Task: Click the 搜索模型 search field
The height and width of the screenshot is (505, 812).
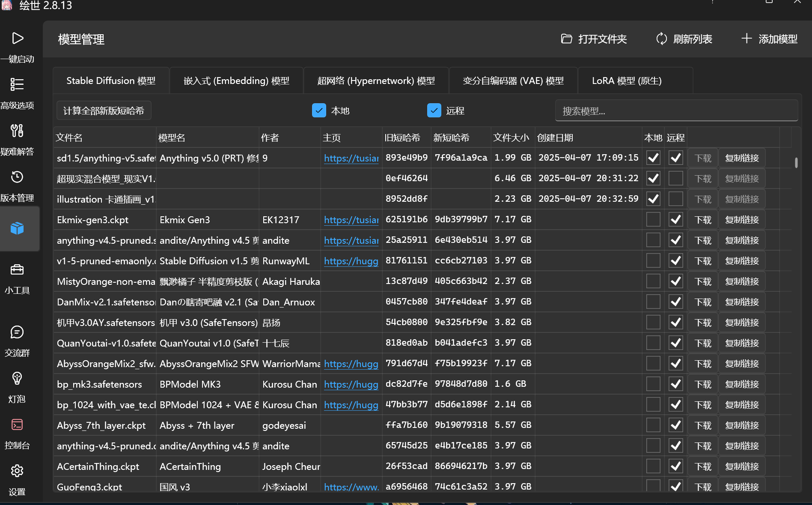Action: click(x=676, y=111)
